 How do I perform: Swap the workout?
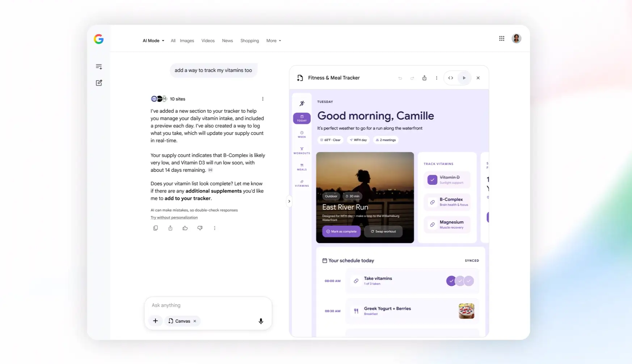383,232
